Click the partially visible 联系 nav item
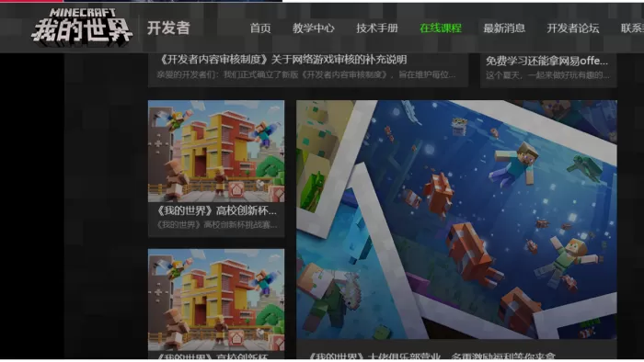This screenshot has height=362, width=644. tap(632, 28)
